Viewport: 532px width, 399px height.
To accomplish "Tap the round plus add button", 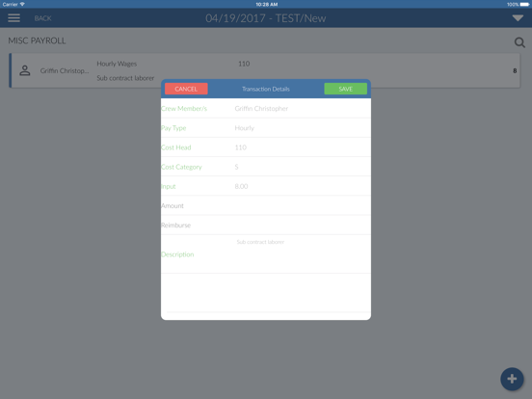I will click(512, 379).
